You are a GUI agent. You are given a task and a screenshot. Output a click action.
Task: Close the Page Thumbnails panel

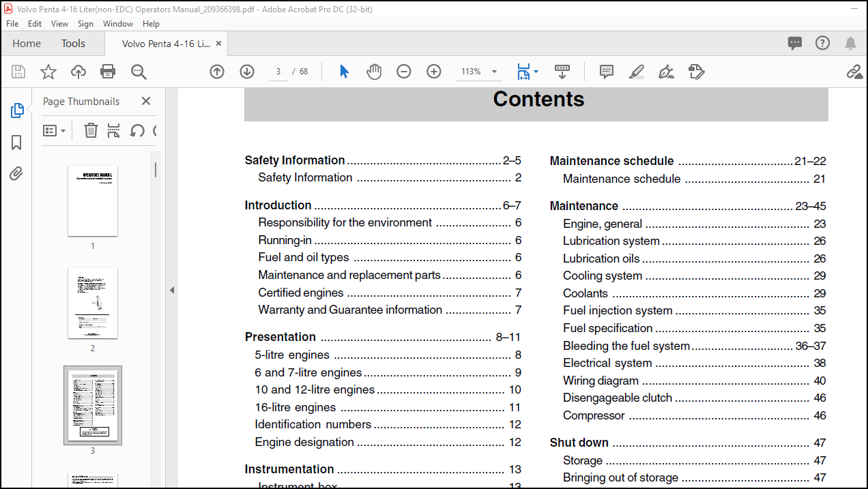[146, 101]
